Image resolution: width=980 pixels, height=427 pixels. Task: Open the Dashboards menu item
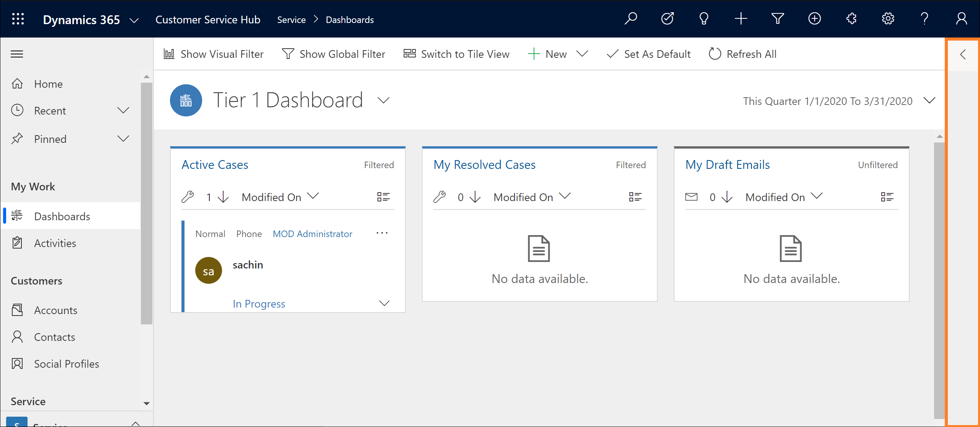tap(62, 216)
